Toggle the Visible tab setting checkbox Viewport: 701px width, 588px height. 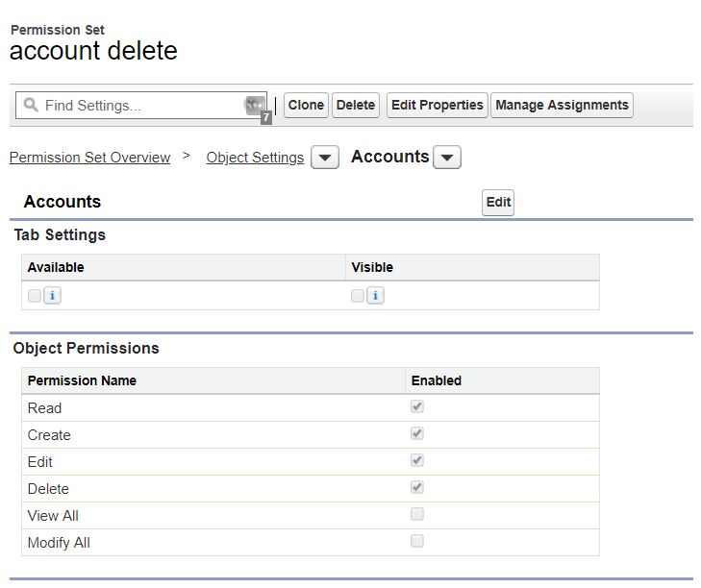[358, 296]
